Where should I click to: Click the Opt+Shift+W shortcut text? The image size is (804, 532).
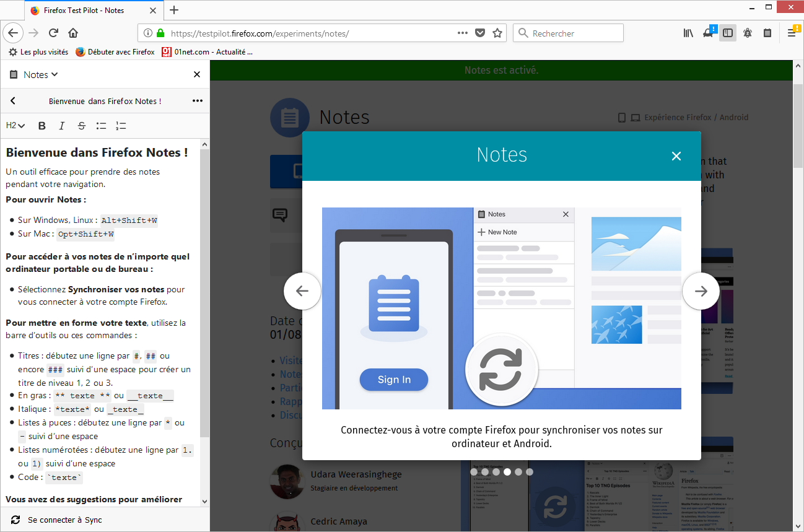click(x=85, y=234)
